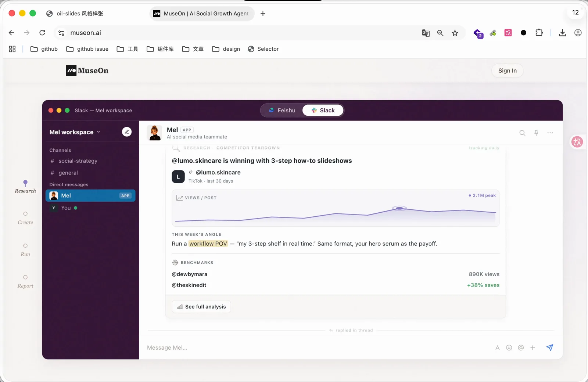Click the floating translate bubble at right edge

577,142
